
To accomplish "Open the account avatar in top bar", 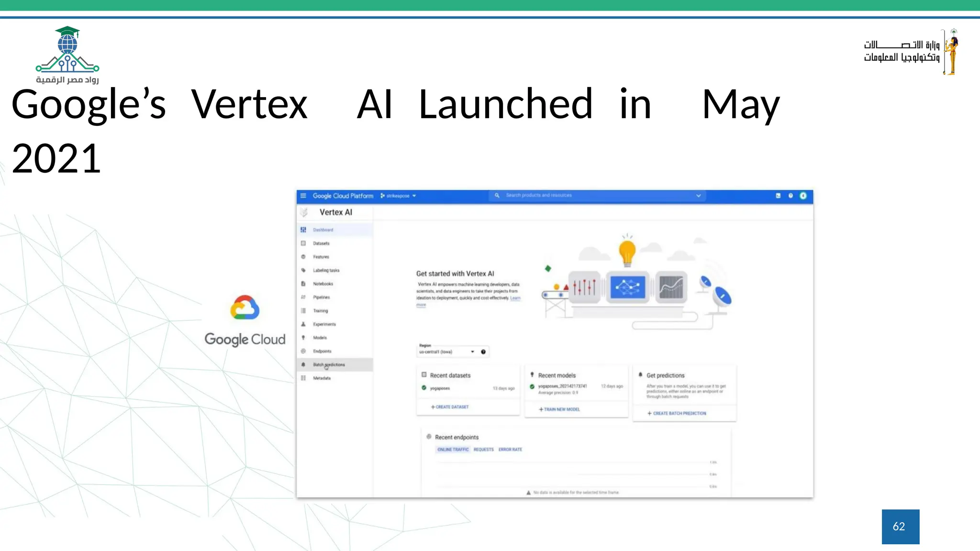I will tap(803, 196).
